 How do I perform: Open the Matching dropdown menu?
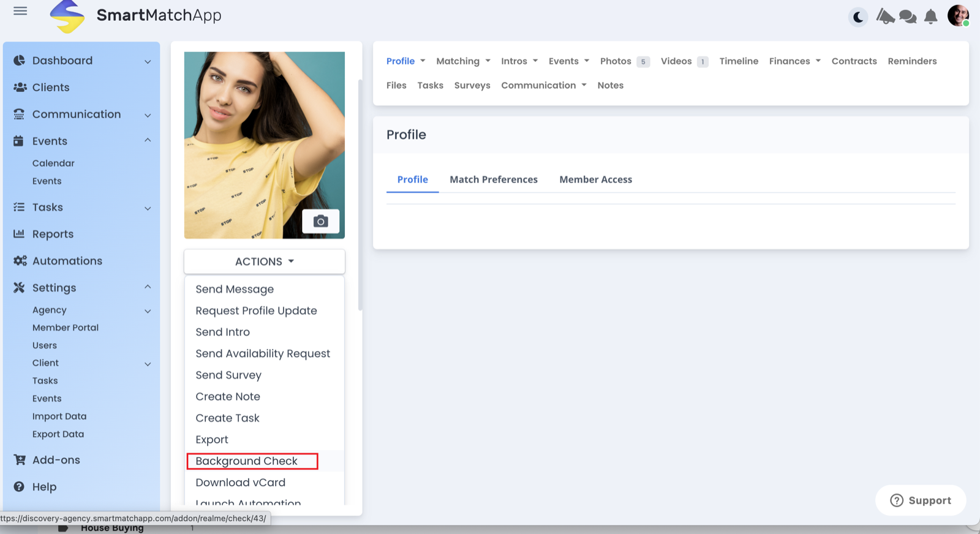[463, 61]
